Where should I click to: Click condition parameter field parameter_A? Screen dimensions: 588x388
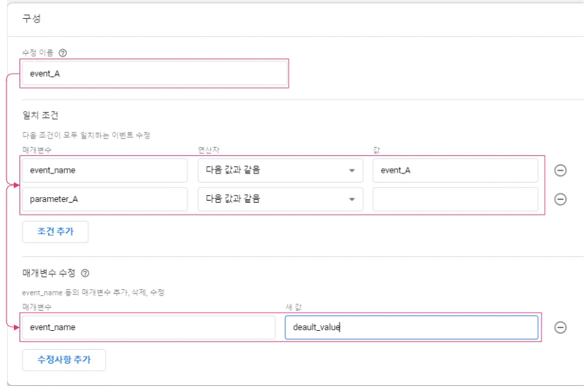[x=104, y=199]
